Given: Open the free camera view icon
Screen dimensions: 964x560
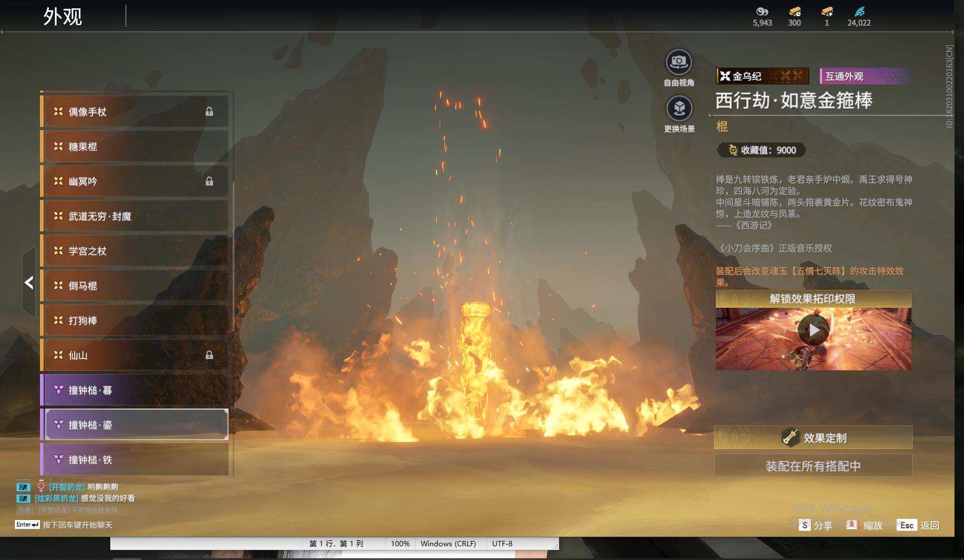Looking at the screenshot, I should [679, 62].
